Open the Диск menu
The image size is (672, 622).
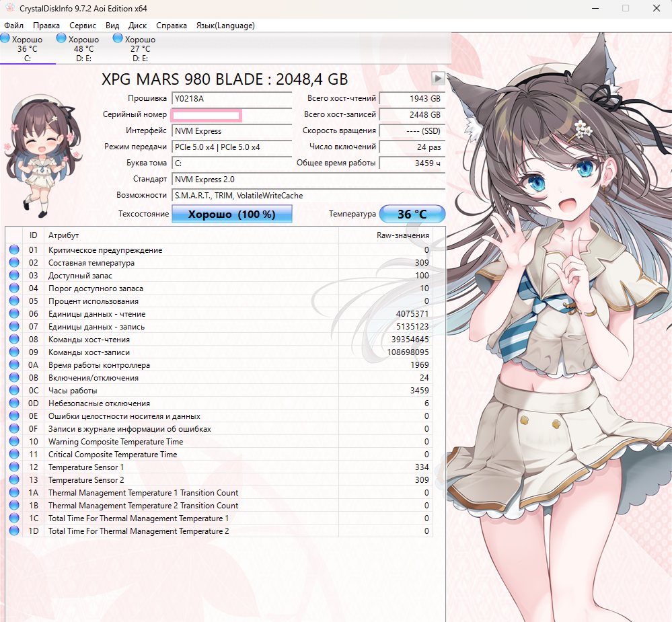(x=138, y=26)
